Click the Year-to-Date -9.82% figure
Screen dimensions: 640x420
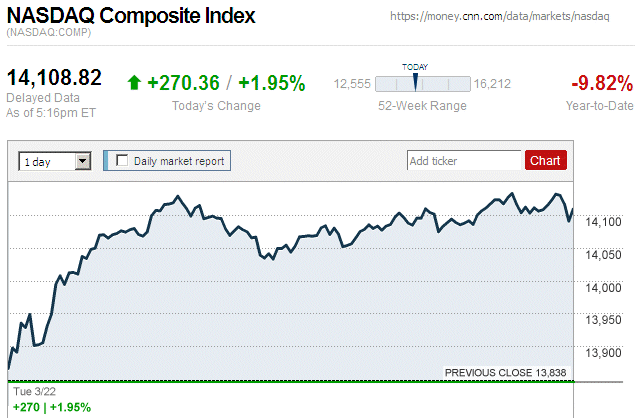pos(600,83)
